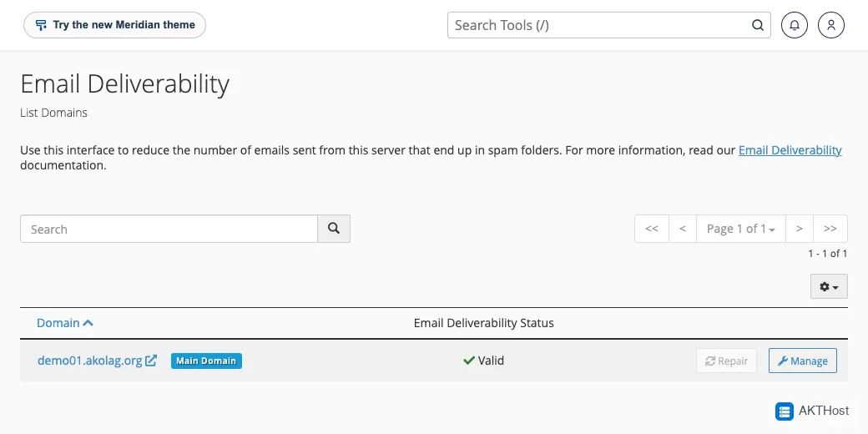This screenshot has height=434, width=868.
Task: Click the 1 - 1 of 1 count text
Action: pos(828,254)
